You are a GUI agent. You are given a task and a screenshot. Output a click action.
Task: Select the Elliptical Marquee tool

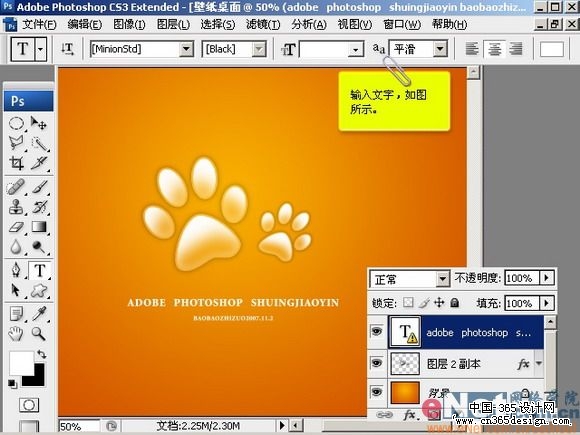[16, 123]
